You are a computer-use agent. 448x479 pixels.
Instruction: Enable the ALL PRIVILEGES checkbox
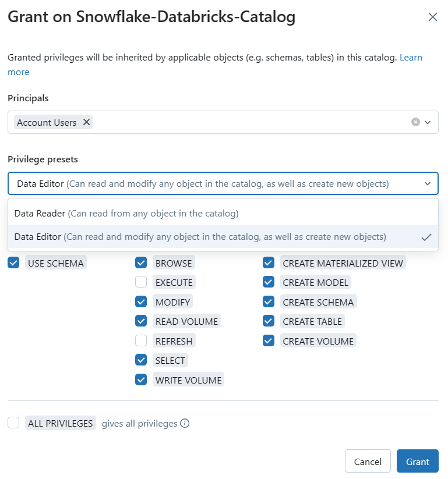13,423
